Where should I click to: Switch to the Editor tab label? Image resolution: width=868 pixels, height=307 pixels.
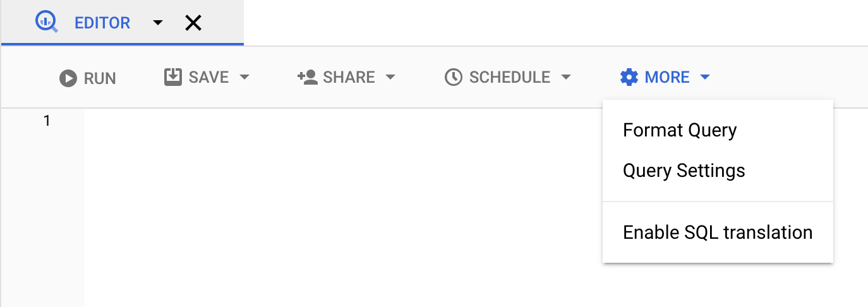coord(102,23)
